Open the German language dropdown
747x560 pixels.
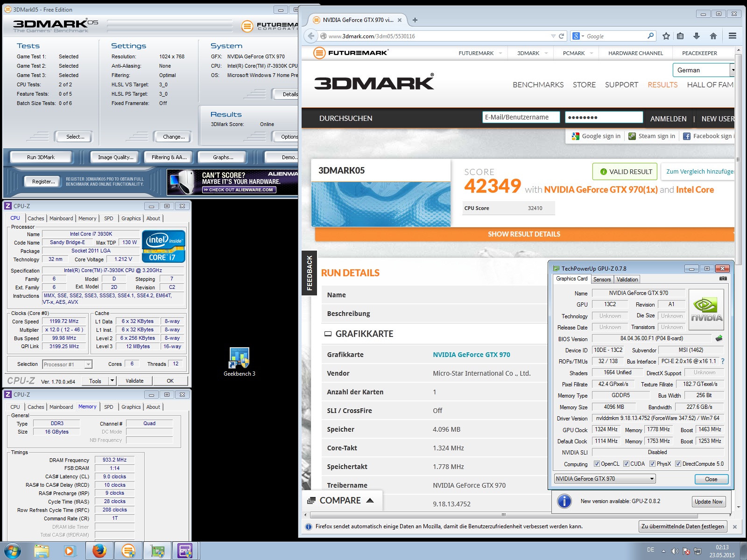[704, 70]
